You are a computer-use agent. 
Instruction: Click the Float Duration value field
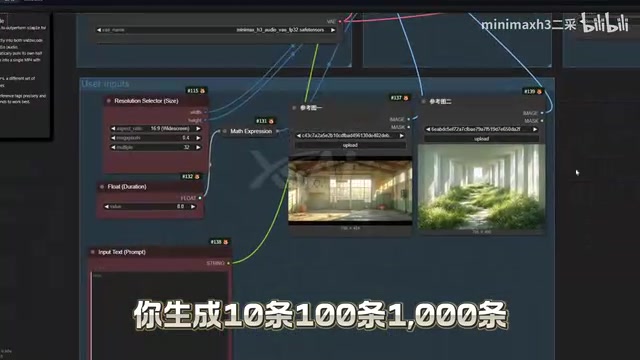tap(150, 207)
